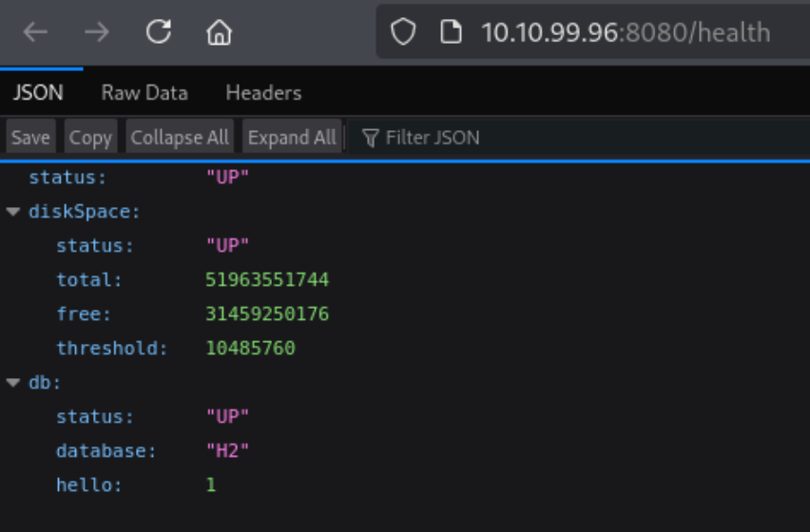
Task: Select the total value 51963551744
Action: (x=267, y=280)
